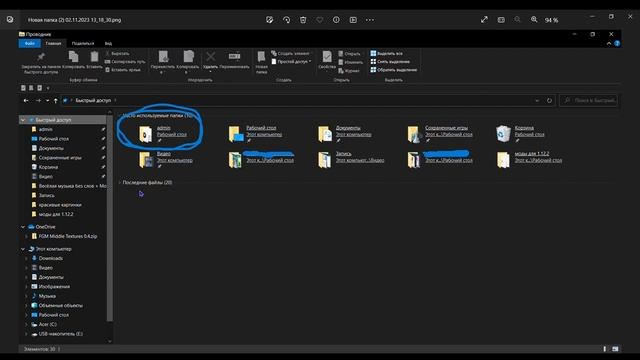Collapse the Этот компьютер tree node
The height and width of the screenshot is (360, 640).
pos(23,249)
